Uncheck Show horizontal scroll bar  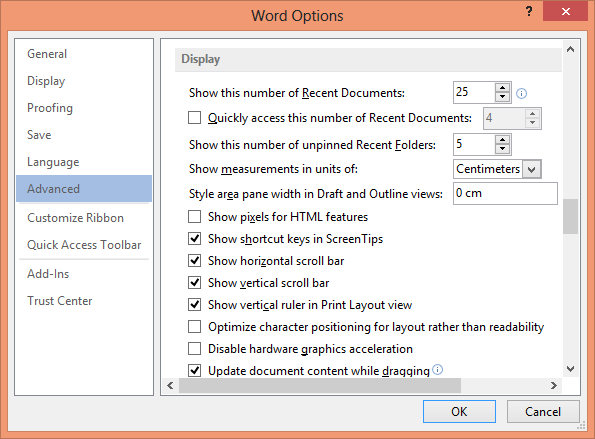point(195,261)
